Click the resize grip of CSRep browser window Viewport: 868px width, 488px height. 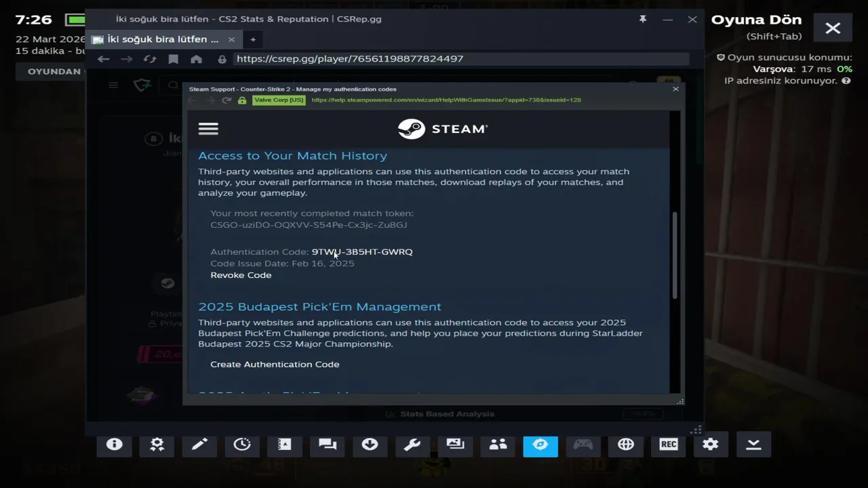coord(696,430)
